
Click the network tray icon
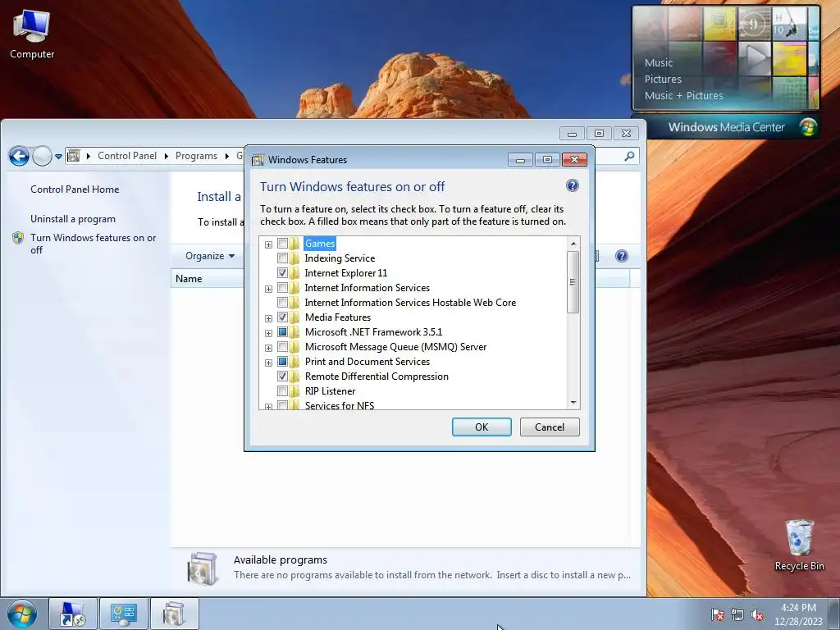737,614
